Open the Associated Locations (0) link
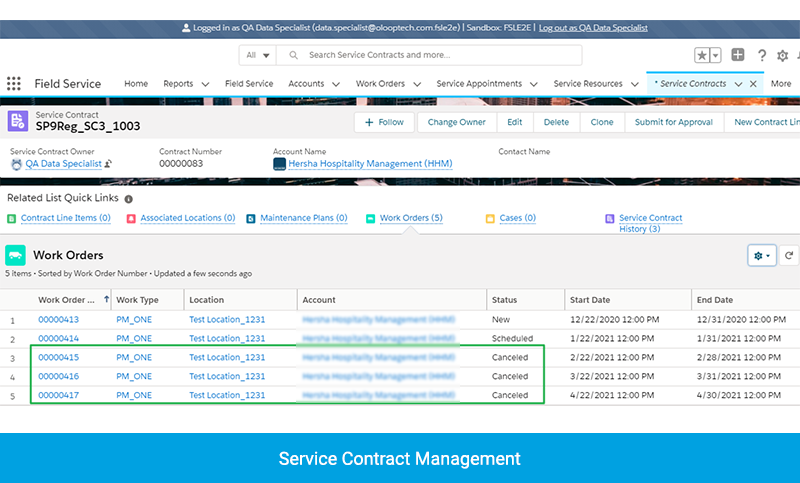 [x=188, y=218]
